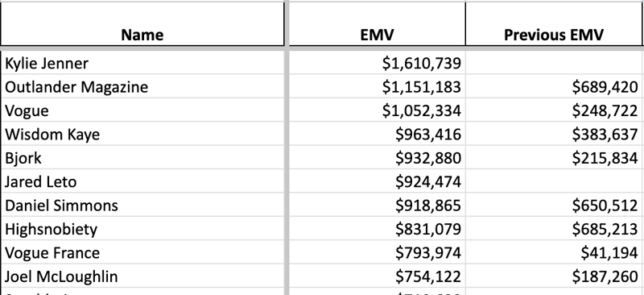The image size is (644, 295).
Task: Click the Highsnobiety EMV value $831,079
Action: coord(377,228)
